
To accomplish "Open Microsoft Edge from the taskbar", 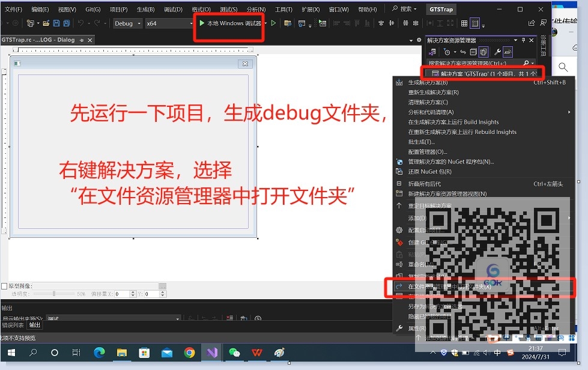I will [99, 353].
